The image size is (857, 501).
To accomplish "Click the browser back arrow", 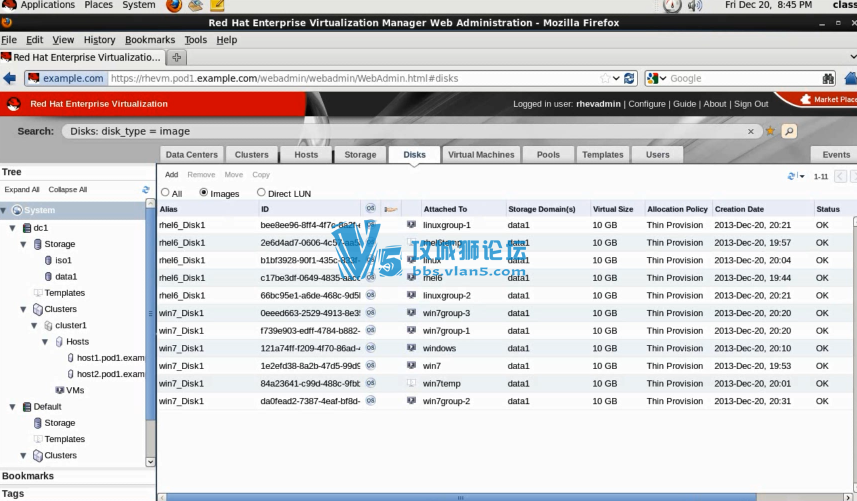I will 9,78.
